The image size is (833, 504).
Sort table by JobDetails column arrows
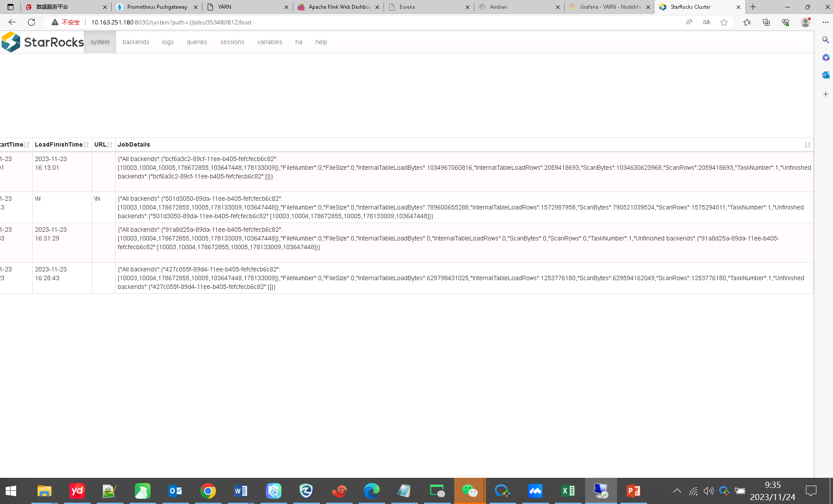pos(808,145)
